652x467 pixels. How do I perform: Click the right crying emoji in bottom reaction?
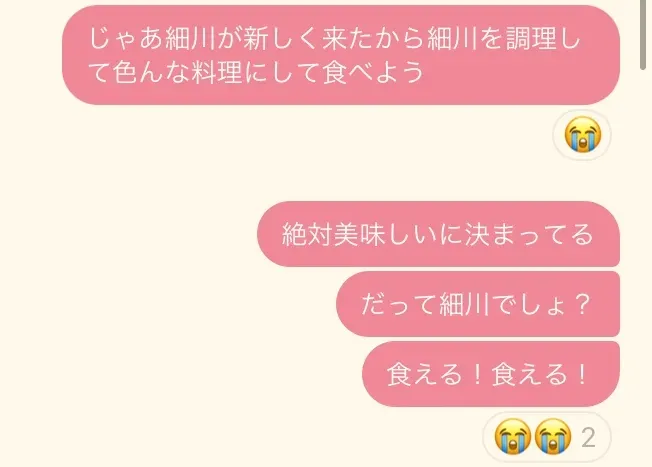click(x=553, y=437)
